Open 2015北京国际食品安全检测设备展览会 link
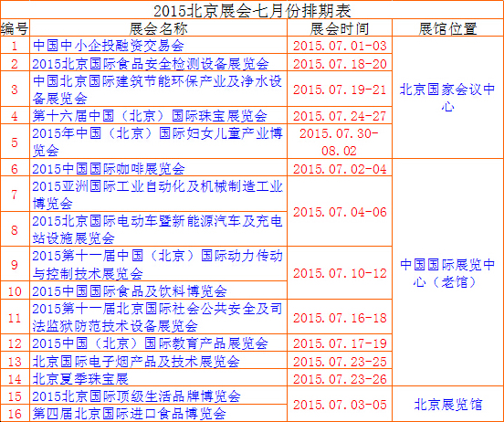The width and height of the screenshot is (504, 422). pyautogui.click(x=151, y=63)
